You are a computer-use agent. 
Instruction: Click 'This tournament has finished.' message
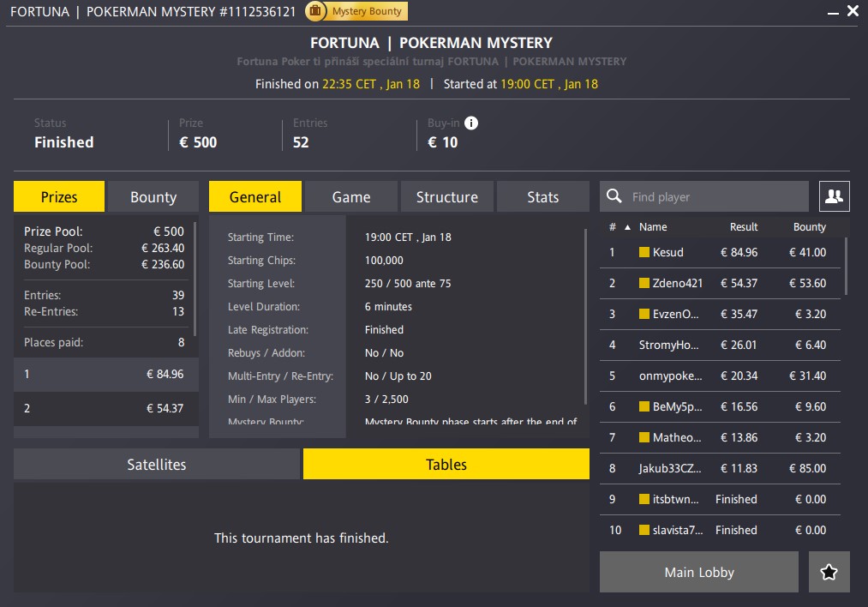301,538
